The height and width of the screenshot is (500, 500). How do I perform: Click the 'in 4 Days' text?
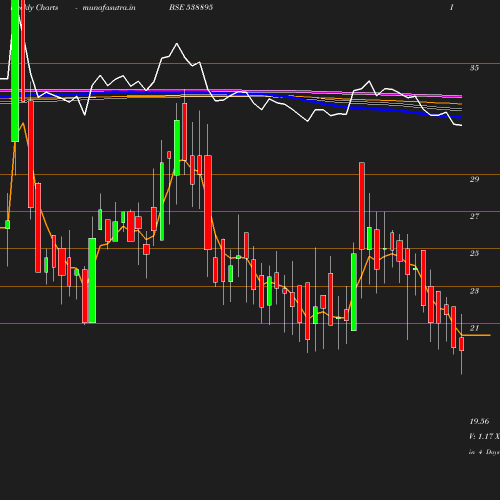coord(484,452)
